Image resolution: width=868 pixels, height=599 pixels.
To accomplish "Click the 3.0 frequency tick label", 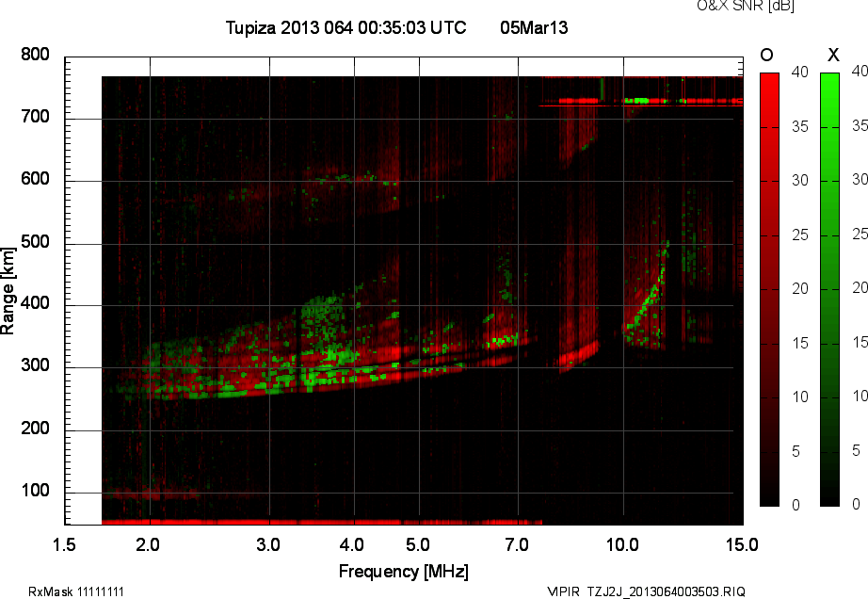I will click(268, 544).
